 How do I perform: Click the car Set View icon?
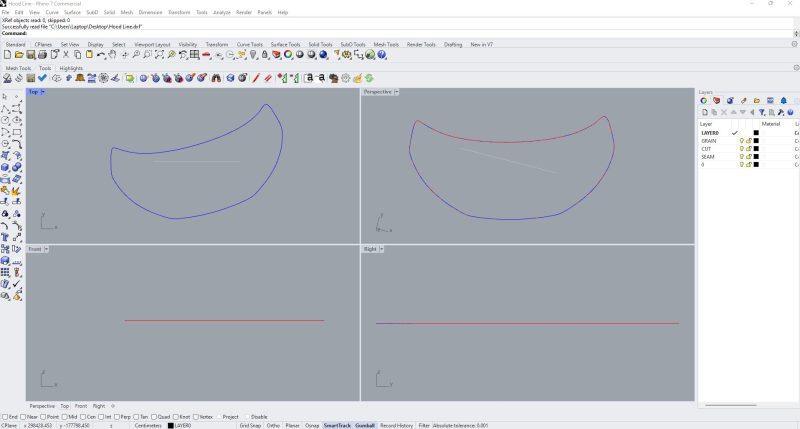206,55
